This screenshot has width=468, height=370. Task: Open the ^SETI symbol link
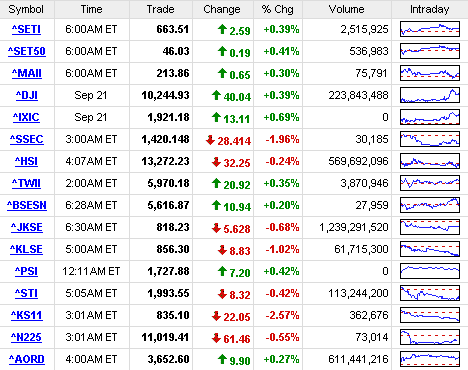click(26, 30)
